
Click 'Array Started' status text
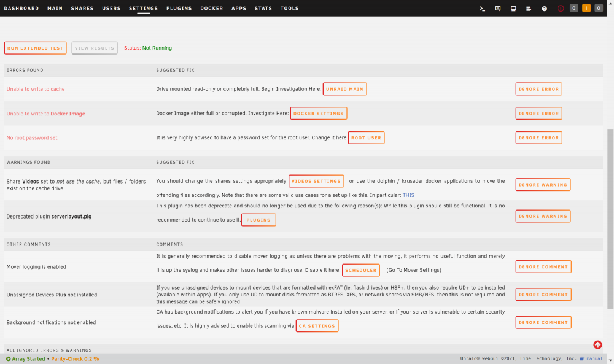(28, 359)
